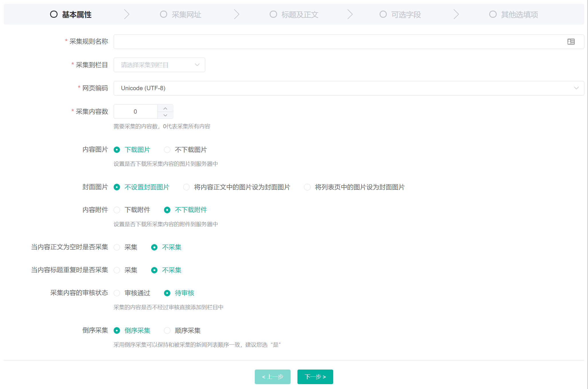Click the 下一步 button
Image resolution: width=588 pixels, height=389 pixels.
[x=315, y=377]
